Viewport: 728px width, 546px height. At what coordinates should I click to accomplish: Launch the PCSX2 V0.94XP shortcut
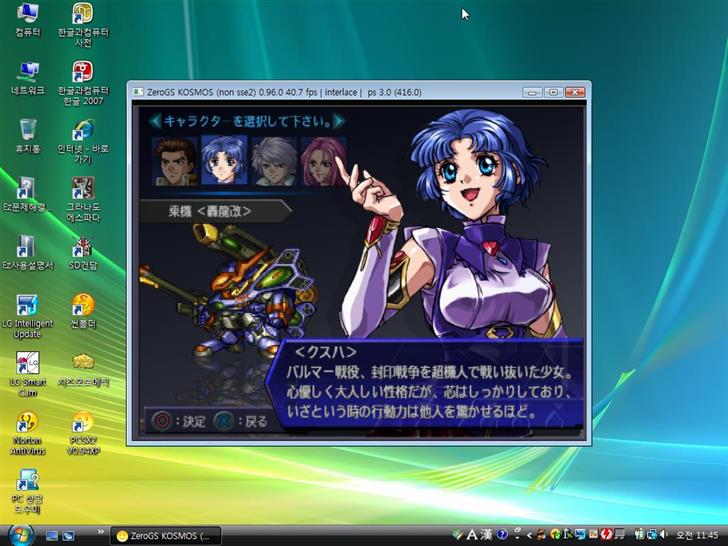(83, 433)
